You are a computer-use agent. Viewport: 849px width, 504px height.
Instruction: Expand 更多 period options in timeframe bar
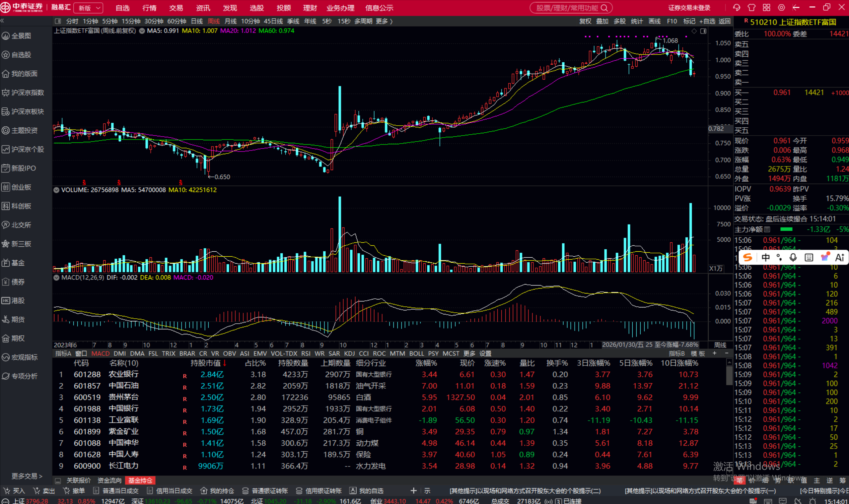click(x=384, y=21)
